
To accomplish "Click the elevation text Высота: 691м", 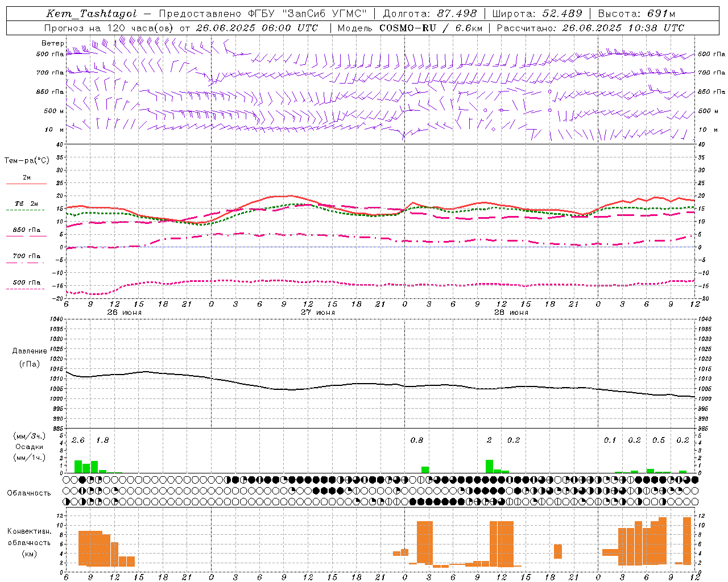I will pos(636,14).
